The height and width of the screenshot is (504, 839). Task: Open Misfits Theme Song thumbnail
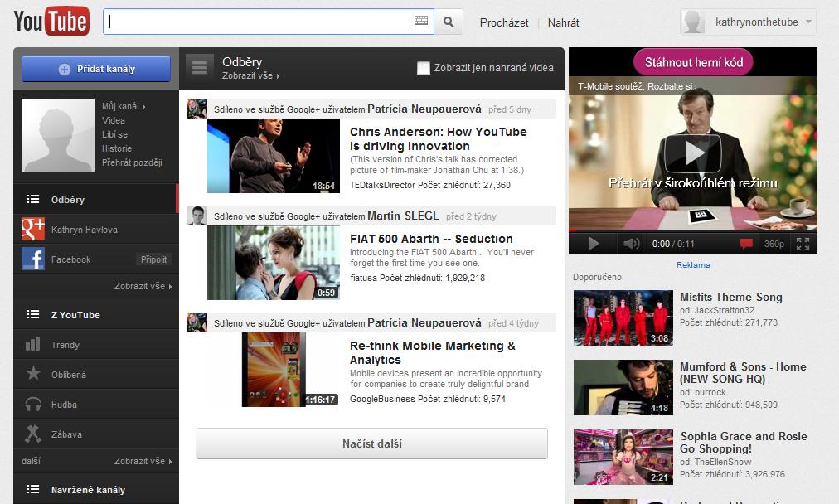[x=623, y=317]
